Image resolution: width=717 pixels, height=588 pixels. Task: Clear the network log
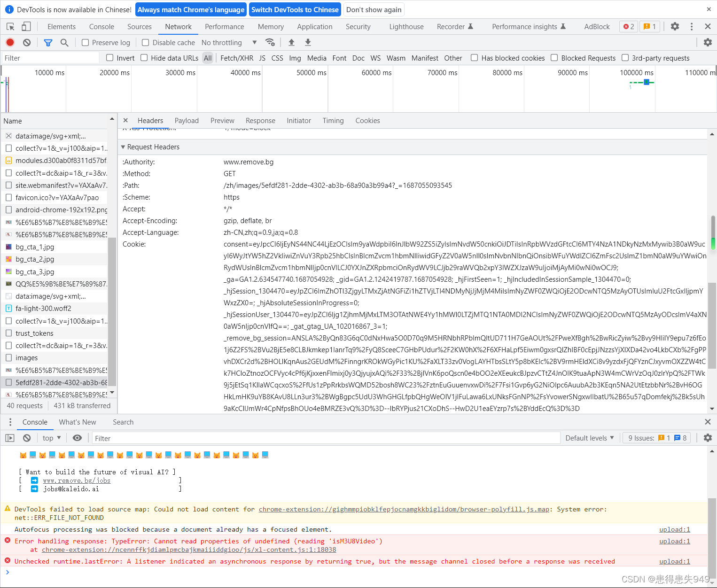[26, 42]
